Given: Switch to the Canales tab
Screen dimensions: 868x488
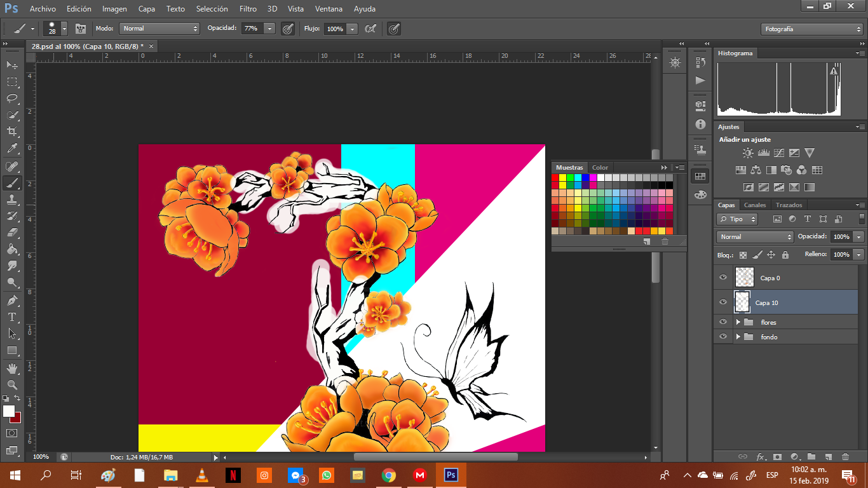Looking at the screenshot, I should click(755, 205).
